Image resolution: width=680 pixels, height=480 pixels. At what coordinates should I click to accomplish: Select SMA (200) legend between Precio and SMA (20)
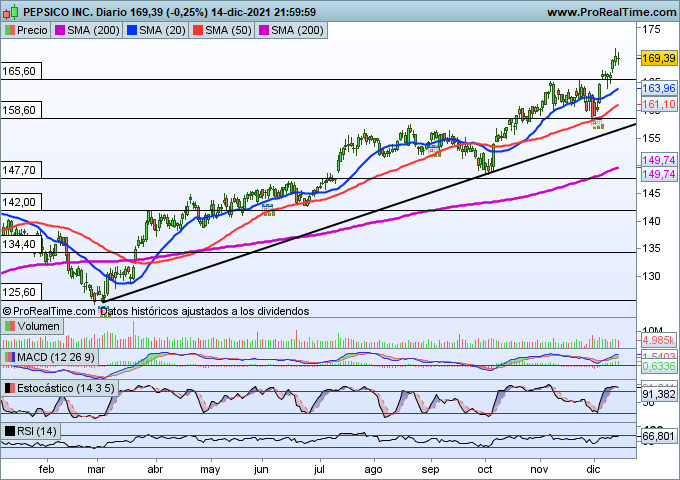(x=87, y=30)
